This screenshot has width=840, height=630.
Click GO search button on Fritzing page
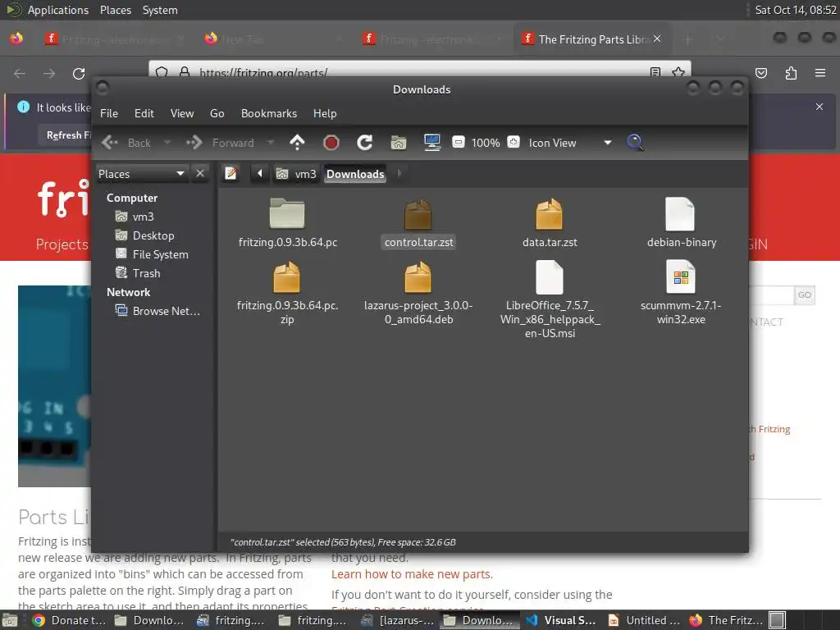[804, 294]
